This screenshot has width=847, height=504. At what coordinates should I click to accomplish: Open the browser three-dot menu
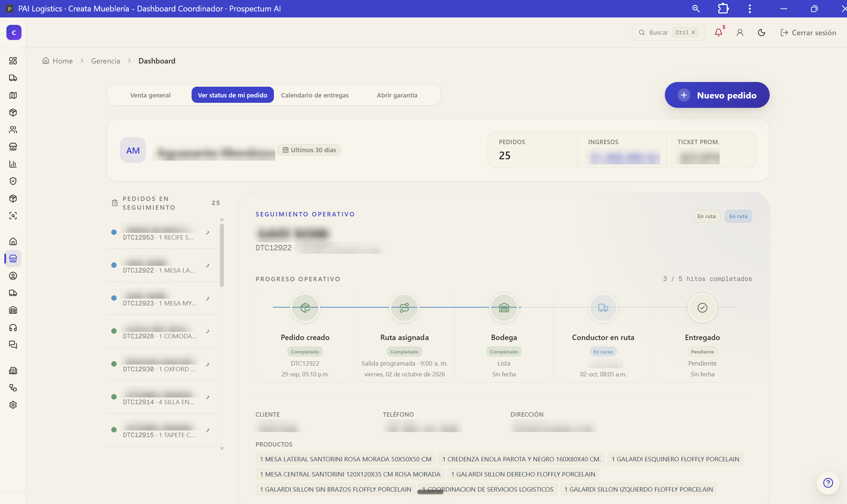(750, 8)
